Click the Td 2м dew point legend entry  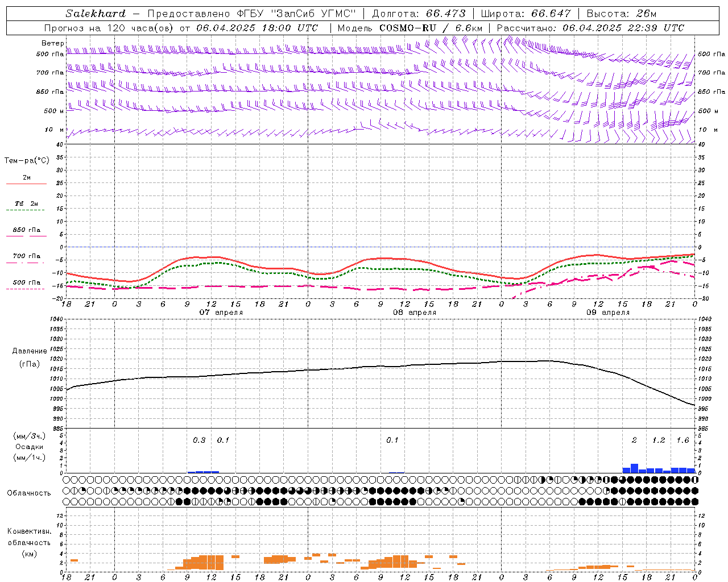pos(26,203)
